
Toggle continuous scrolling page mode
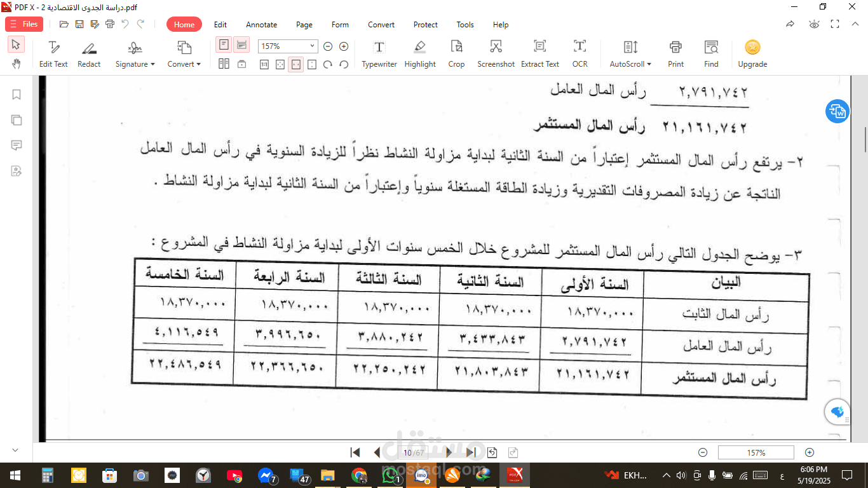[x=241, y=45]
